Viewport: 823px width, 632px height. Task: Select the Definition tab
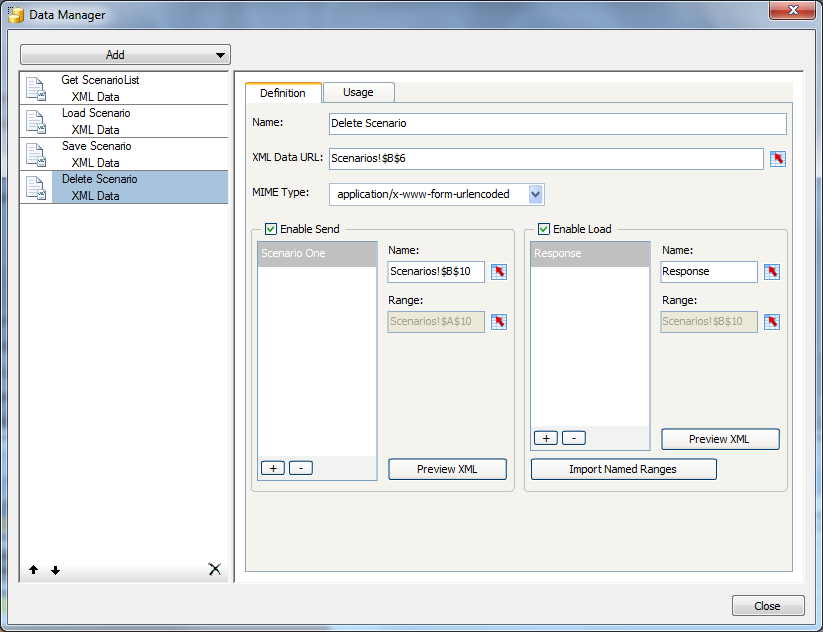tap(283, 93)
